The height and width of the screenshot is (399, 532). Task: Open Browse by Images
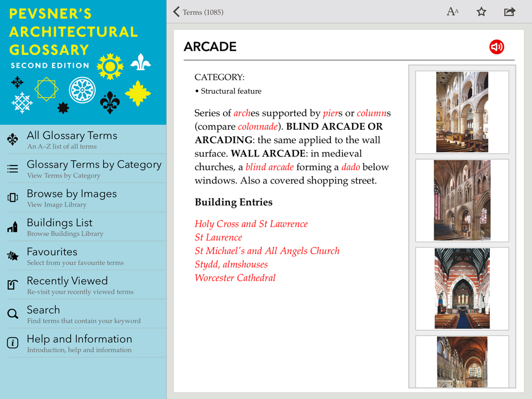(x=83, y=197)
